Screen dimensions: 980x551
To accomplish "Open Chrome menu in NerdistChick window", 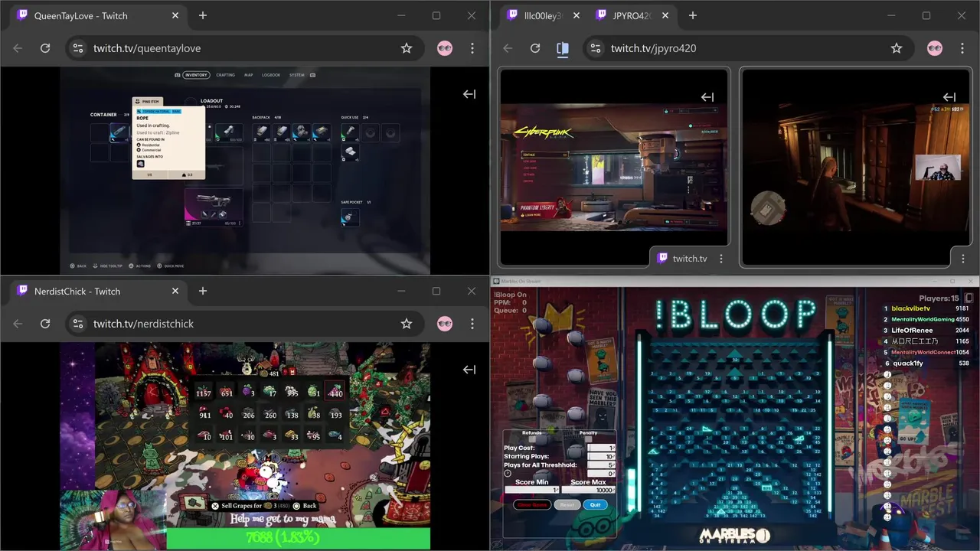I will [x=472, y=324].
